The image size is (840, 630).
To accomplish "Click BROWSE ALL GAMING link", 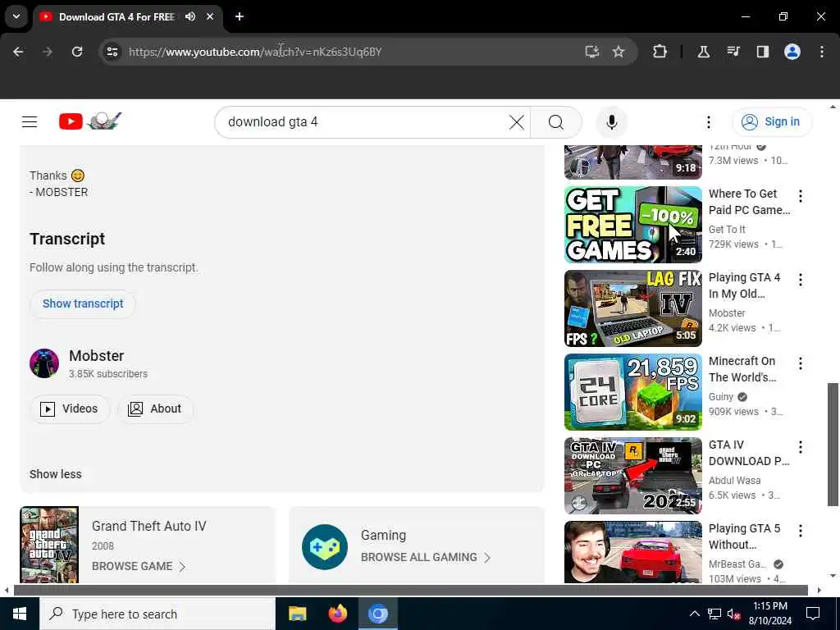I will click(426, 557).
